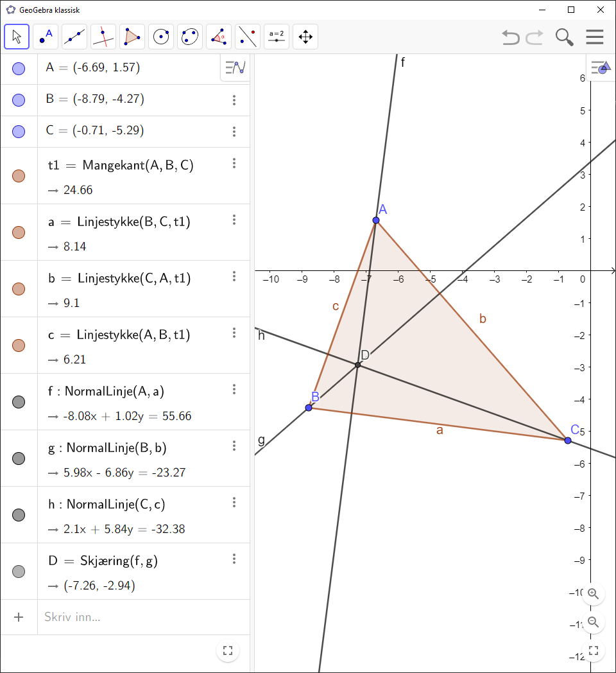
Task: Select the Angle tool
Action: tap(219, 37)
